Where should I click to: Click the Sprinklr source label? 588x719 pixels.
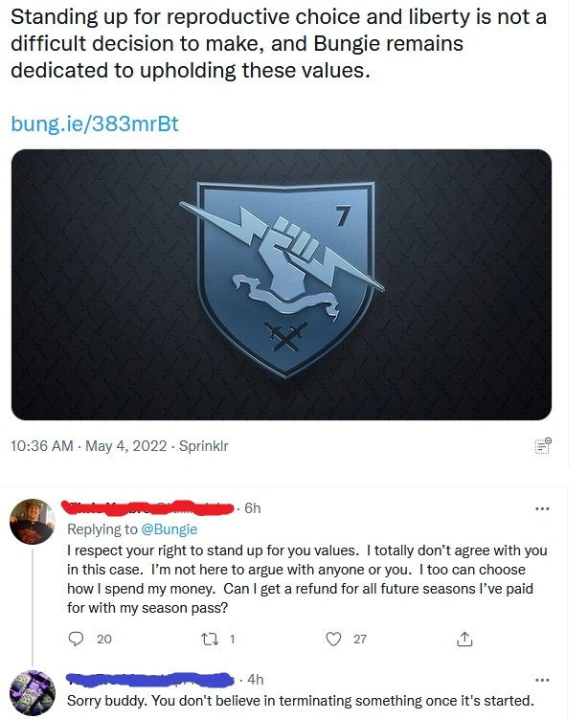(x=203, y=446)
